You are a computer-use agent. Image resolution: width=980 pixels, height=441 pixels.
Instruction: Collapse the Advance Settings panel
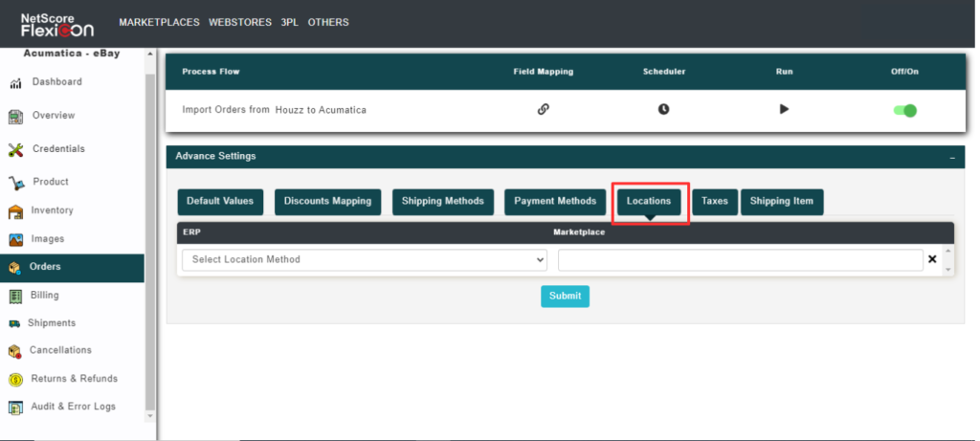[x=952, y=157]
